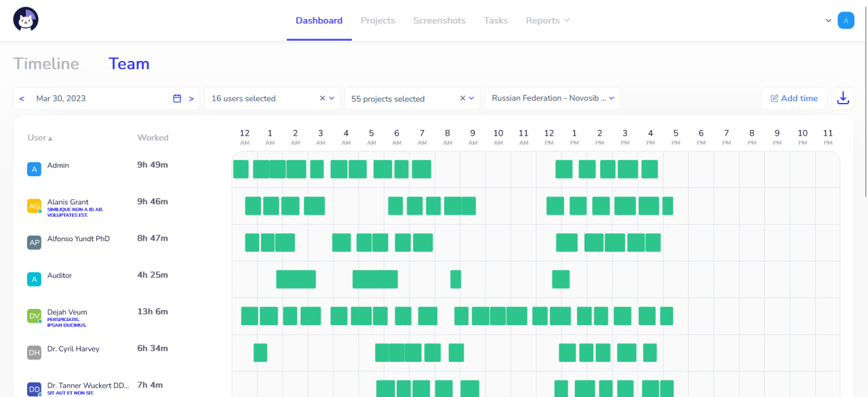This screenshot has width=868, height=397.
Task: Clear the selected users with X icon
Action: point(322,98)
